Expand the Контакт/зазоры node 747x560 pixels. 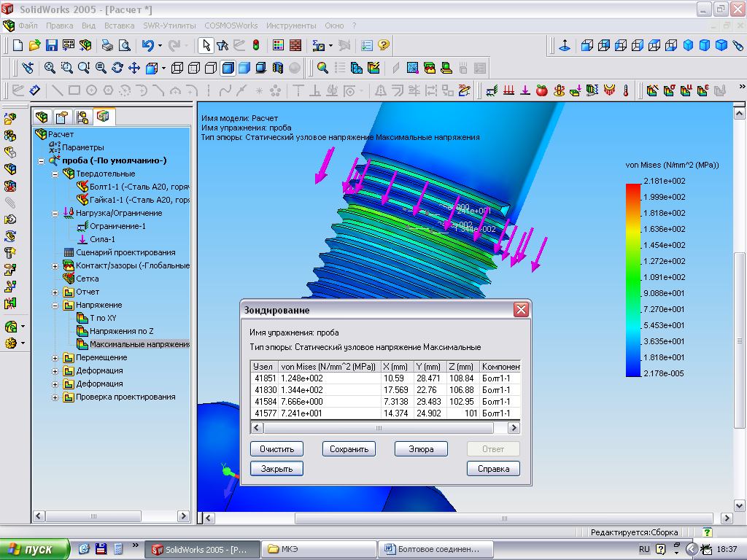point(55,266)
